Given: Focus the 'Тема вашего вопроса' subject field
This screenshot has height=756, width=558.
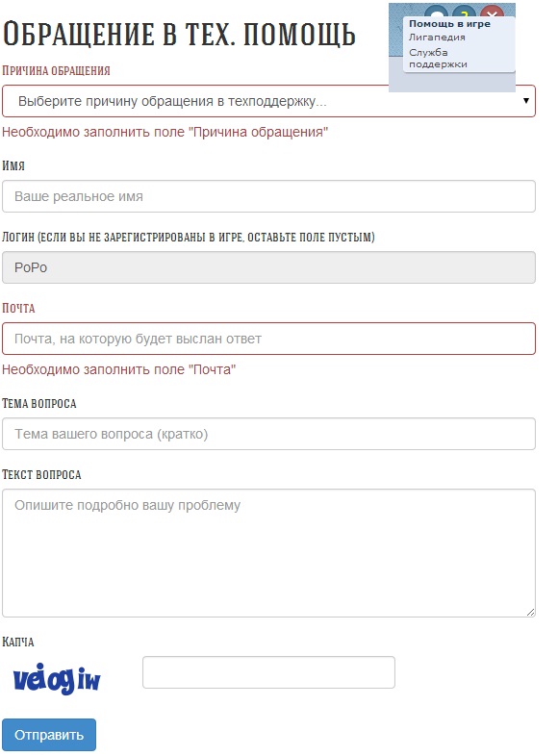Looking at the screenshot, I should point(268,434).
